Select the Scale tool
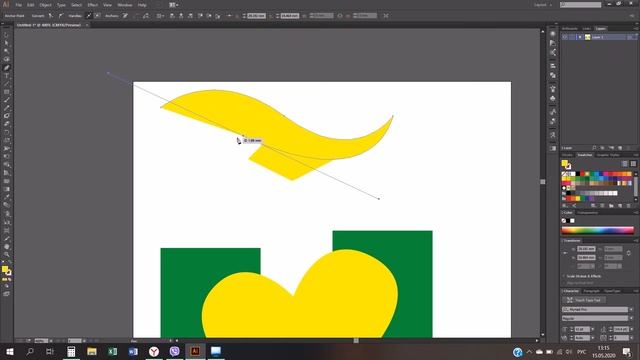The height and width of the screenshot is (360, 640). click(x=7, y=140)
